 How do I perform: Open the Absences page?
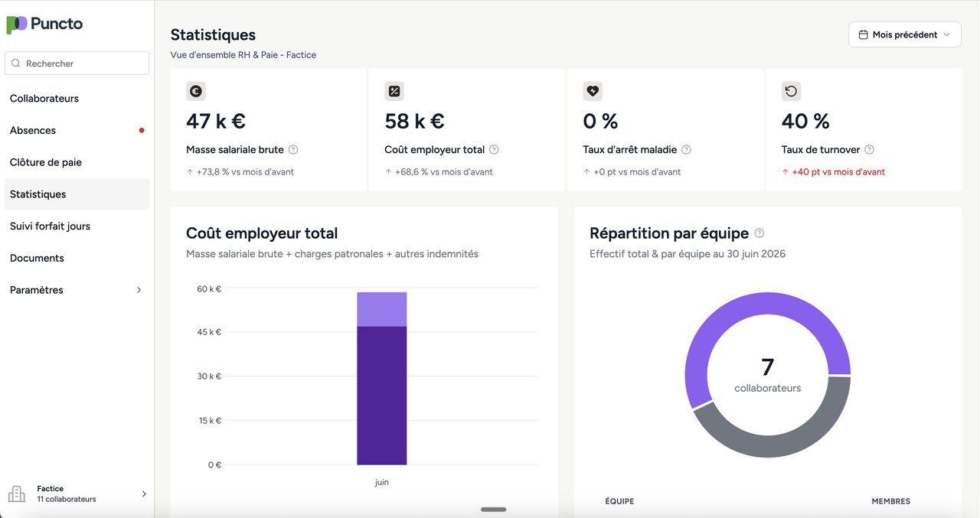pyautogui.click(x=77, y=130)
